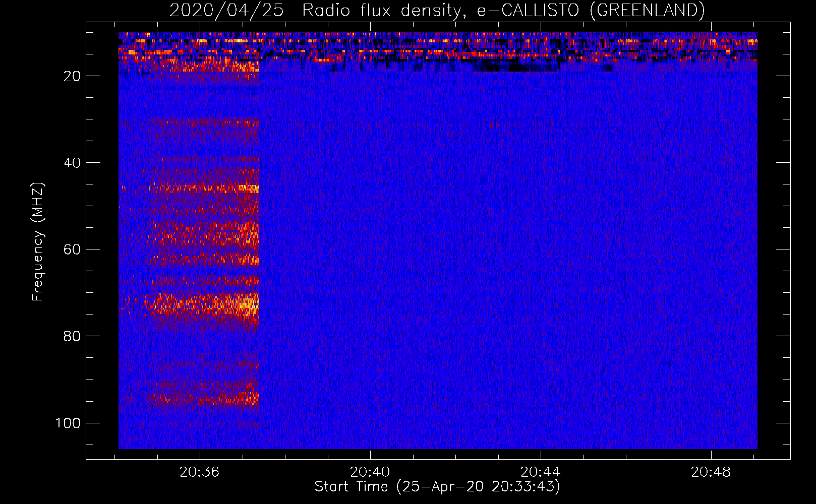Click the 100 MHz frequency tick label
This screenshot has height=504, width=816.
point(69,423)
